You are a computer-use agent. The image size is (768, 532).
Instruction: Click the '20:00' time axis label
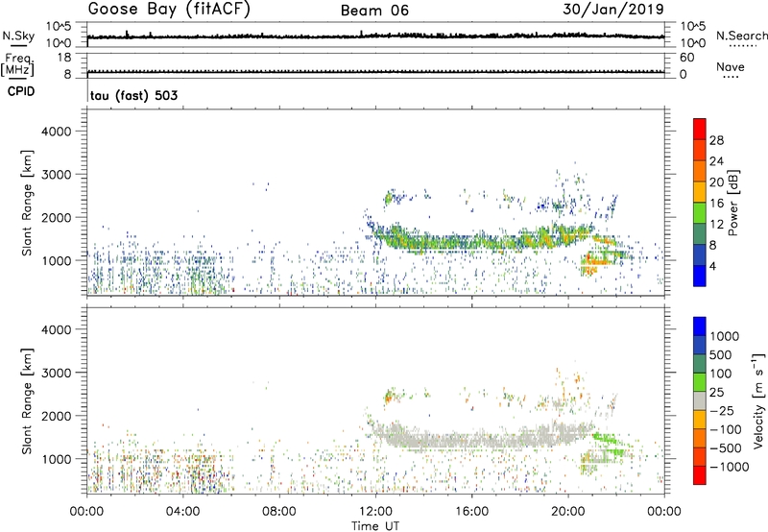[x=568, y=512]
